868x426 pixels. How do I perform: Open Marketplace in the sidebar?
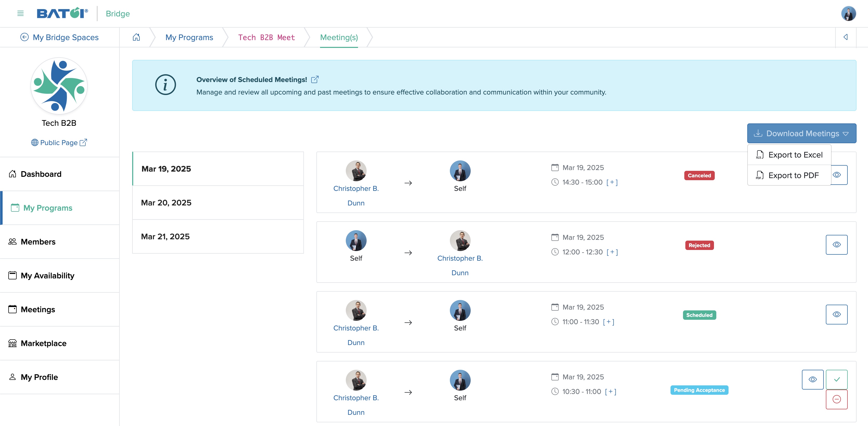[x=60, y=343]
